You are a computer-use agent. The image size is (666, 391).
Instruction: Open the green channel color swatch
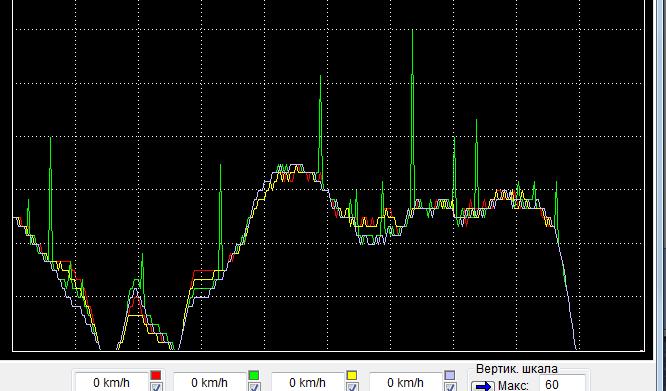pos(254,375)
